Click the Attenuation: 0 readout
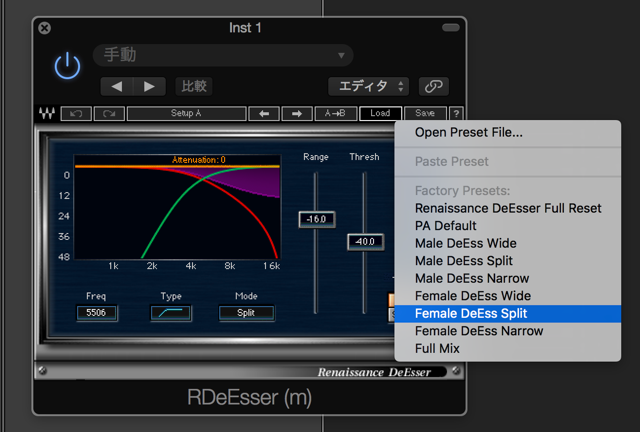Viewport: 640px width, 432px height. click(199, 160)
